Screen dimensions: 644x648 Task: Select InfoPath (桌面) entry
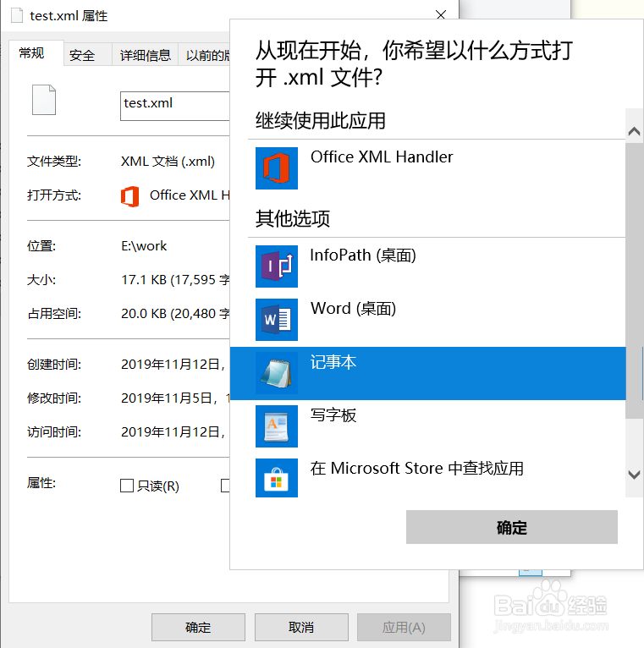pos(363,255)
